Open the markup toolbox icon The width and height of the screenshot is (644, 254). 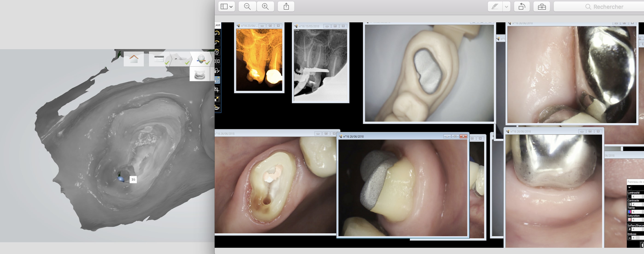click(x=542, y=6)
